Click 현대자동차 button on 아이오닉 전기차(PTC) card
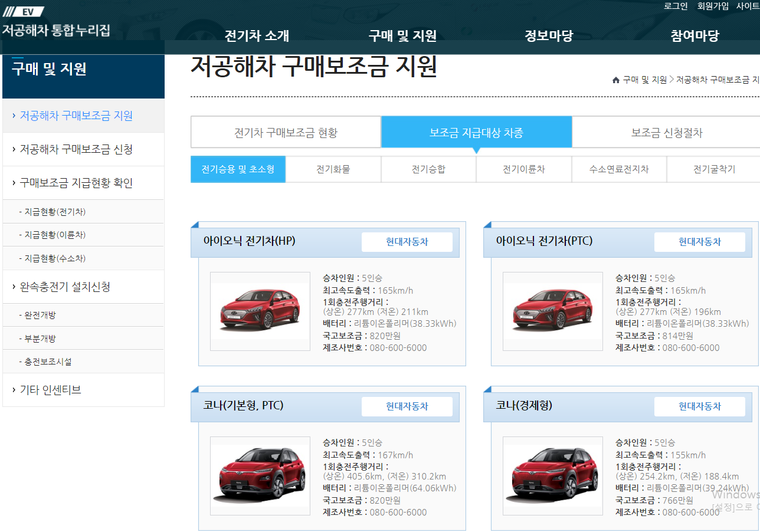The image size is (760, 532). point(700,242)
